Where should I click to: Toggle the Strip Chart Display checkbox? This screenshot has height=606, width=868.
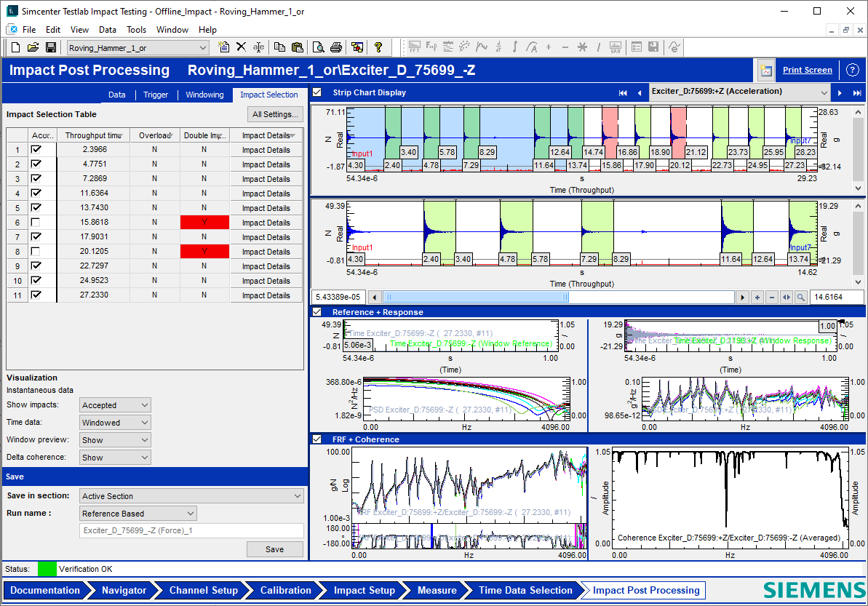click(317, 92)
